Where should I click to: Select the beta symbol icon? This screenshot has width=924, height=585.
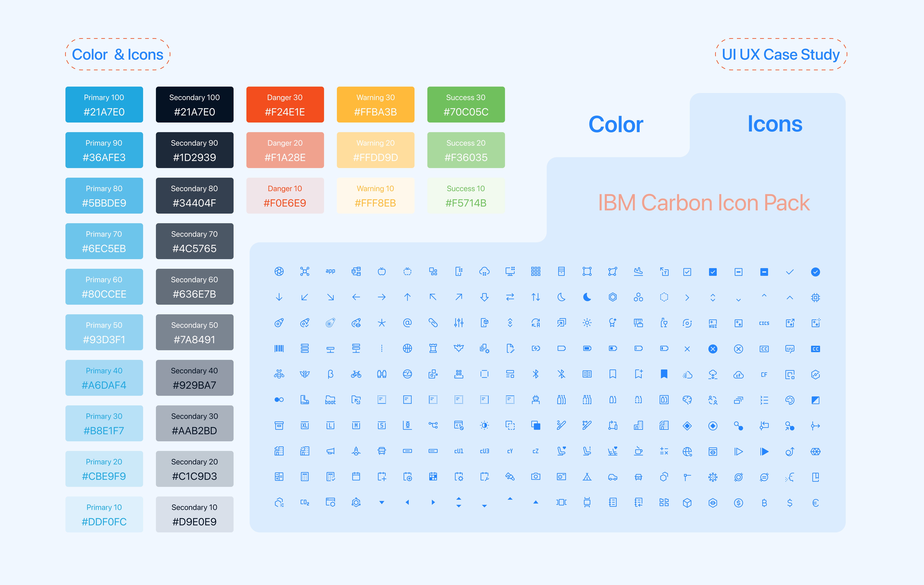330,374
